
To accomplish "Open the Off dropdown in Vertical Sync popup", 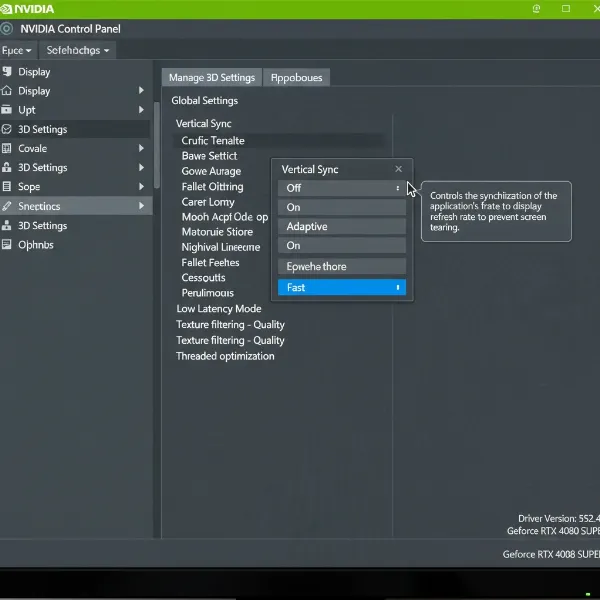I will [x=342, y=188].
